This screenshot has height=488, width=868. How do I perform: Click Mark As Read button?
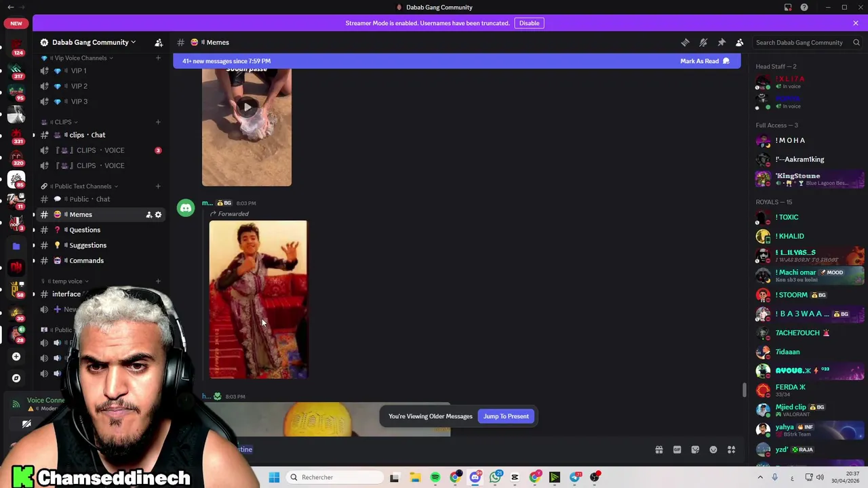(x=705, y=61)
